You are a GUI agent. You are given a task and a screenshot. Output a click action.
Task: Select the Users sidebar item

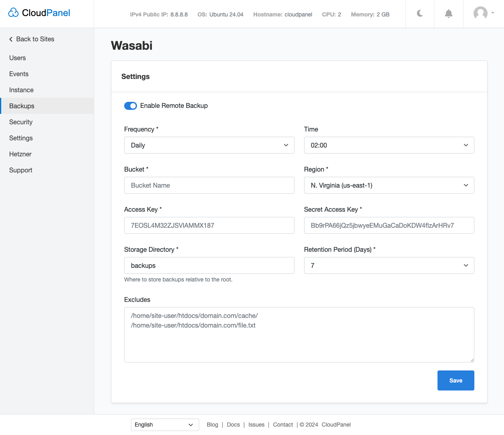point(18,58)
